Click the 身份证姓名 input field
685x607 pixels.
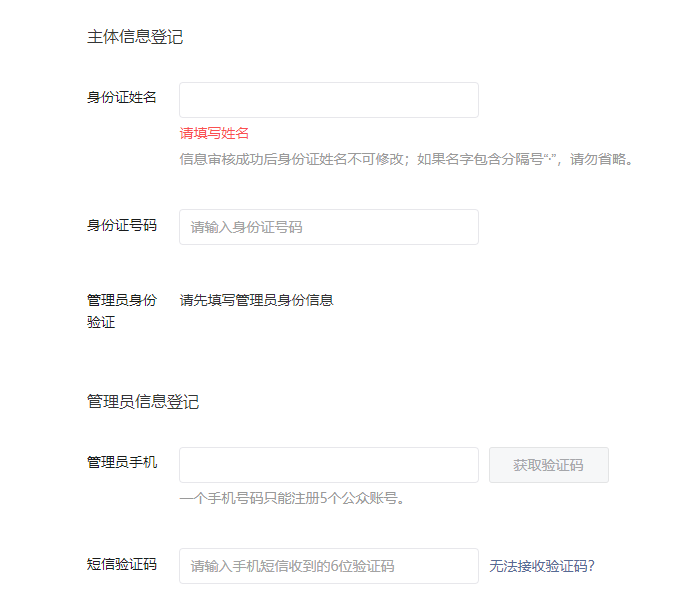(x=328, y=100)
